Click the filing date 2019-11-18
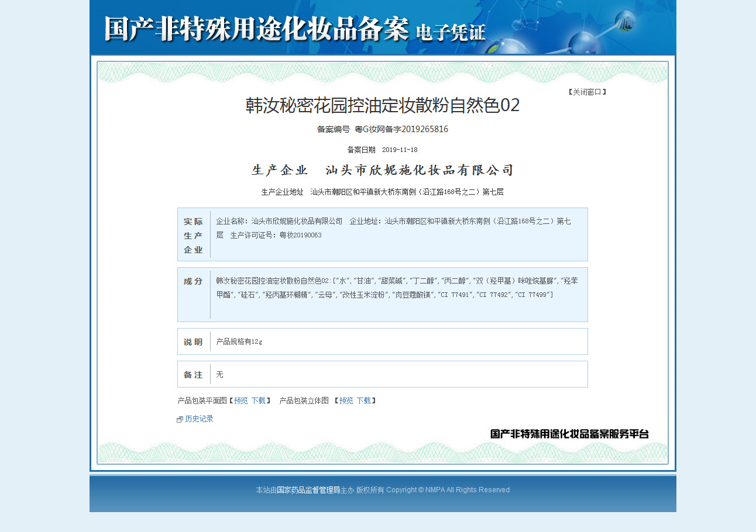The width and height of the screenshot is (756, 532). coord(400,150)
